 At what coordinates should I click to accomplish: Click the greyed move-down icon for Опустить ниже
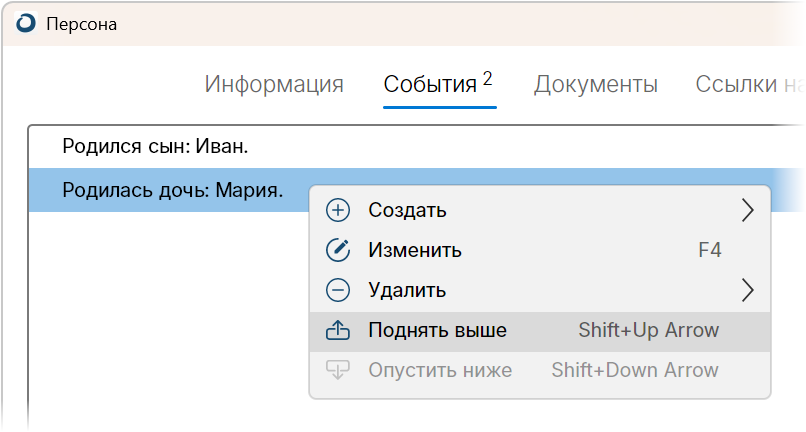[x=338, y=370]
